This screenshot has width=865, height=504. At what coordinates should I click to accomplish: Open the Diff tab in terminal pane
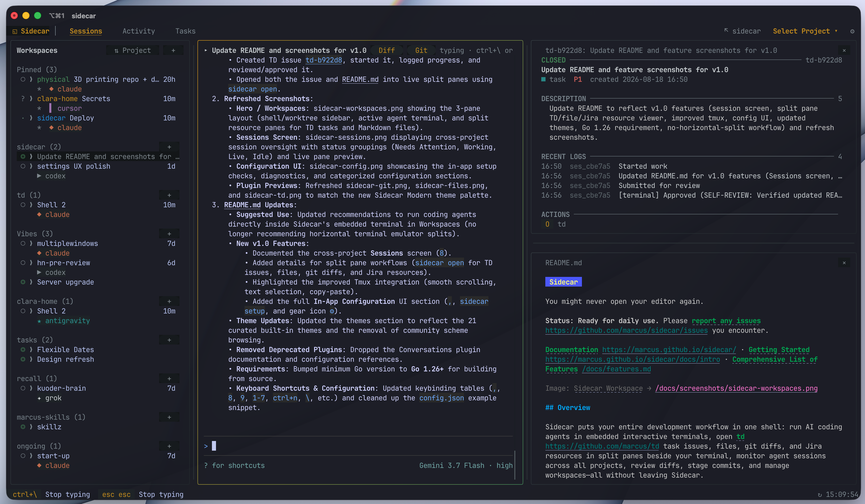(x=387, y=51)
